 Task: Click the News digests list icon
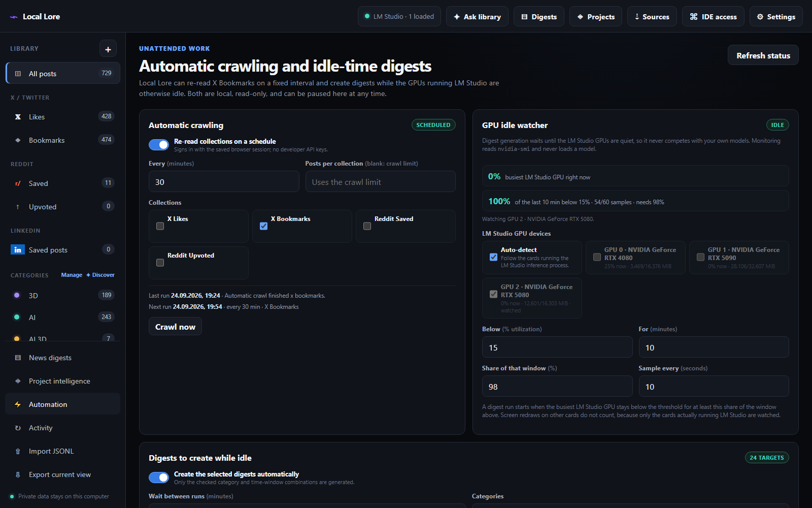coord(18,358)
